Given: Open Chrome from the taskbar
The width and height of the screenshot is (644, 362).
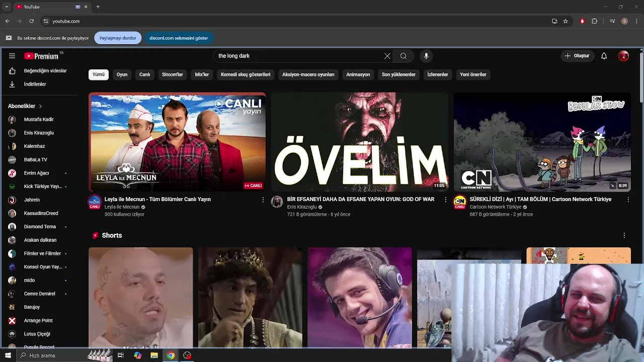Looking at the screenshot, I should click(171, 355).
